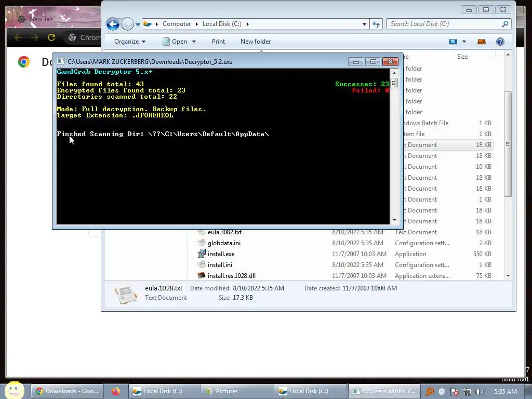Click globdata.ini file icon
Screen dimensions: 532x399
pyautogui.click(x=202, y=243)
